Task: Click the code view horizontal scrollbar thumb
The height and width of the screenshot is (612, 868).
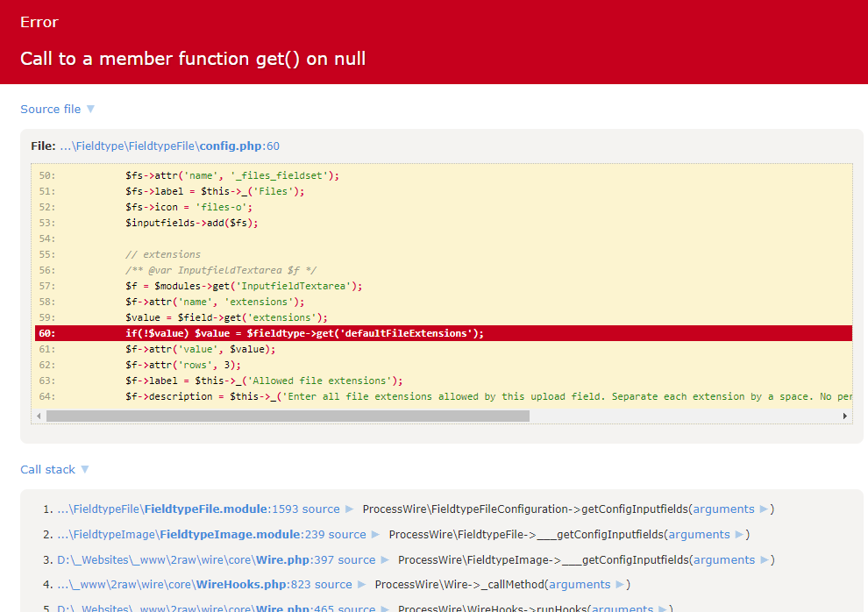Action: point(288,416)
